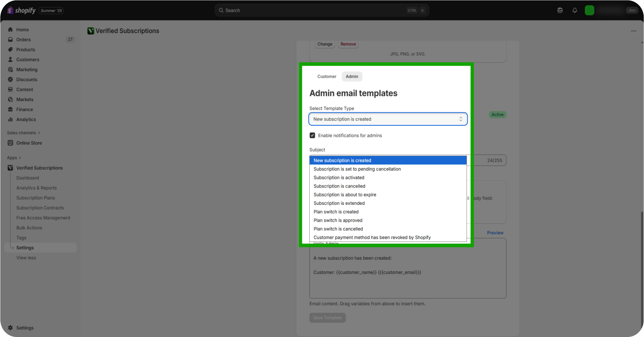Viewport: 644px width, 337px height.
Task: Open the Home icon in sidebar
Action: [x=10, y=29]
